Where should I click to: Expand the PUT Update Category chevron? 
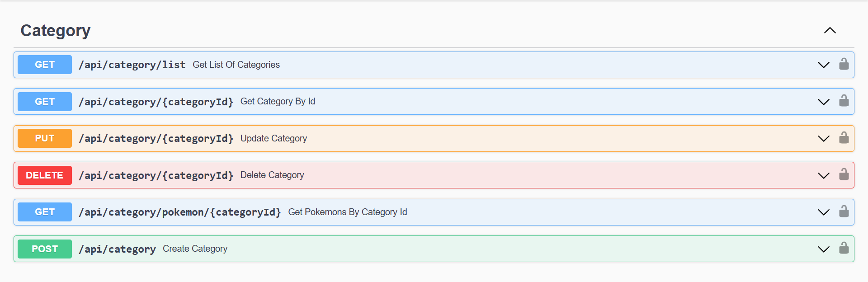click(823, 138)
